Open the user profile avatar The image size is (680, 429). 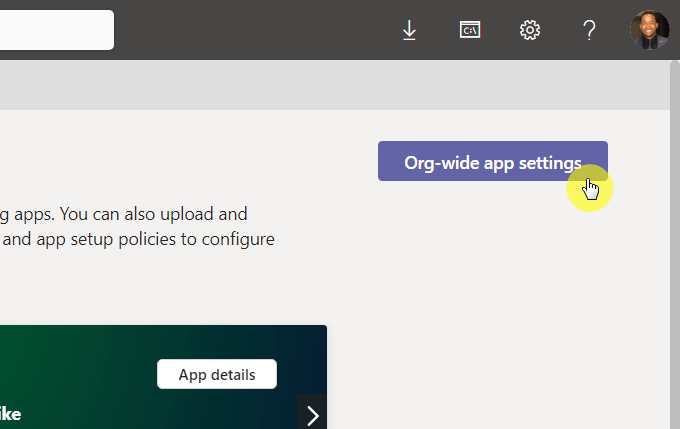[649, 30]
